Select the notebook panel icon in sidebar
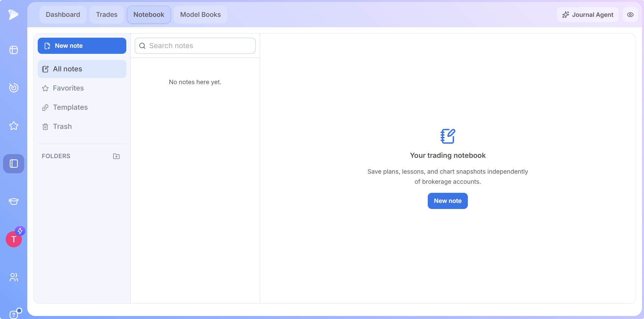Viewport: 644px width, 319px height. (x=13, y=164)
